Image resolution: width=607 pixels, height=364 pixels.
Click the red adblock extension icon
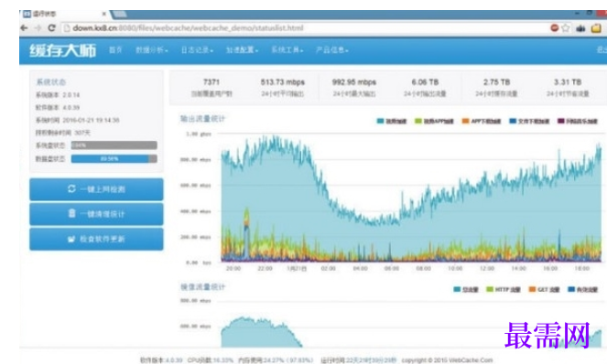point(554,27)
